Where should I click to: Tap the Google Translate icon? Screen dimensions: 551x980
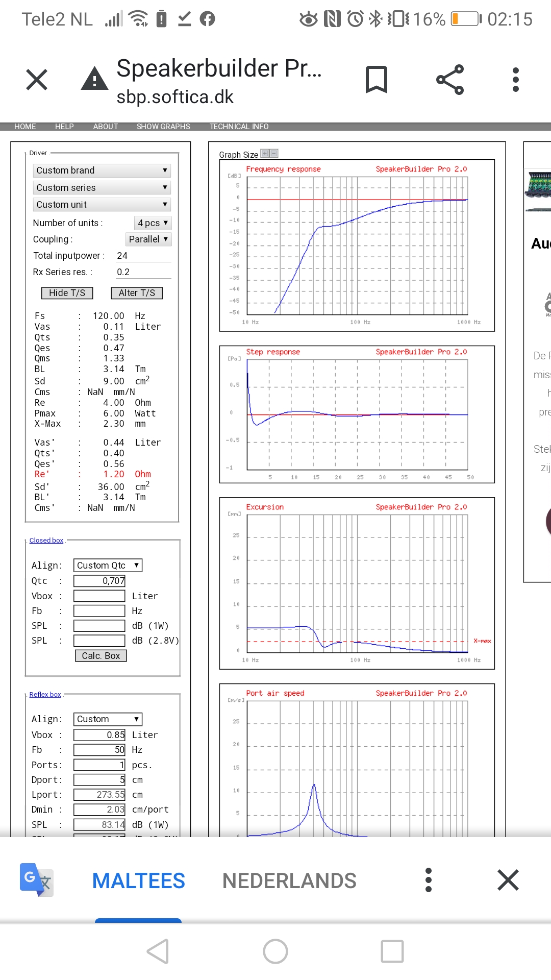pos(36,879)
